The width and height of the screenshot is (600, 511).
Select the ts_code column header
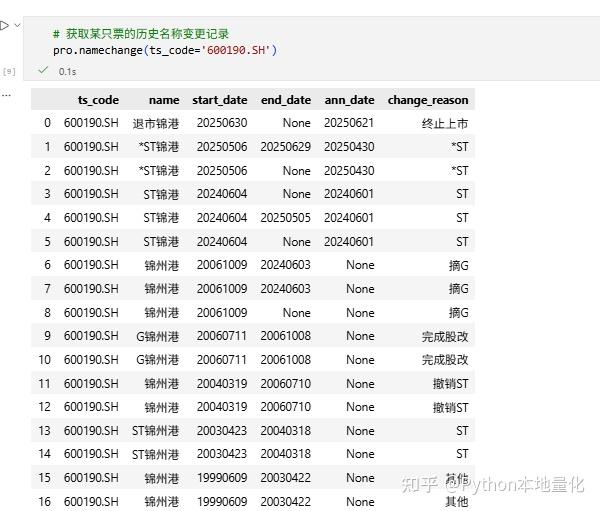pyautogui.click(x=98, y=100)
